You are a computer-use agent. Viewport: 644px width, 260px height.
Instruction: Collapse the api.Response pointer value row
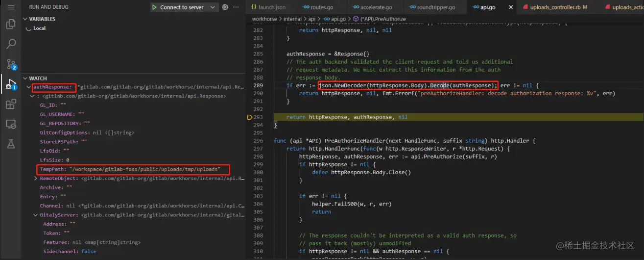(32, 97)
